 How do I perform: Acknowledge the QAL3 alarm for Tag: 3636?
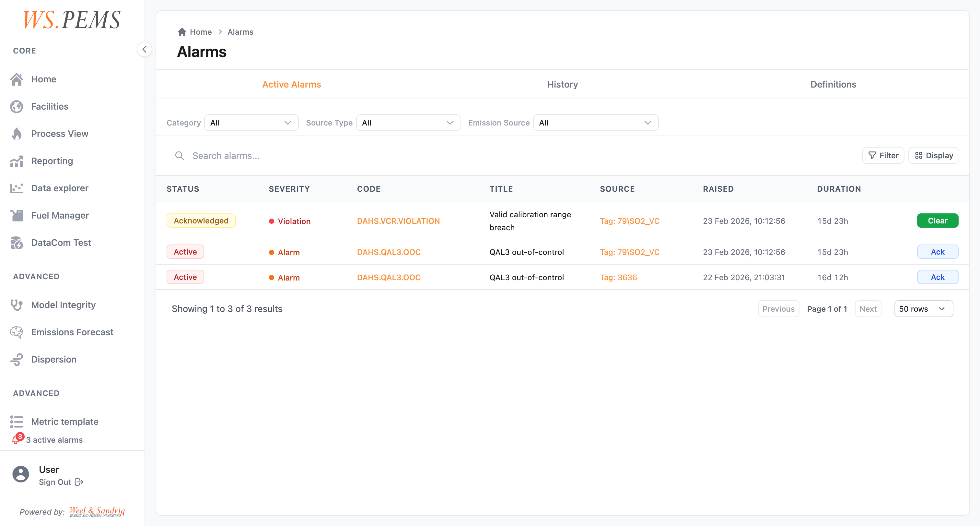[938, 277]
